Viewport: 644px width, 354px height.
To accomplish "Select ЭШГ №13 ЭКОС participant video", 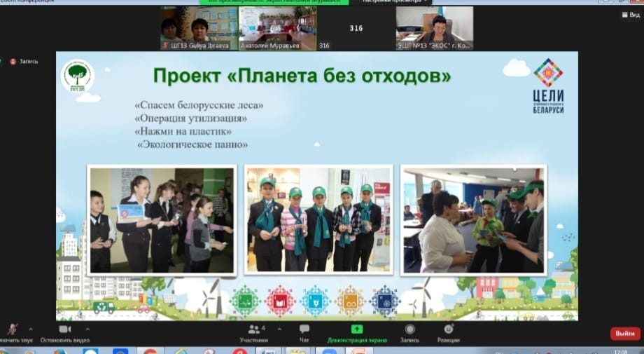I will (434, 28).
